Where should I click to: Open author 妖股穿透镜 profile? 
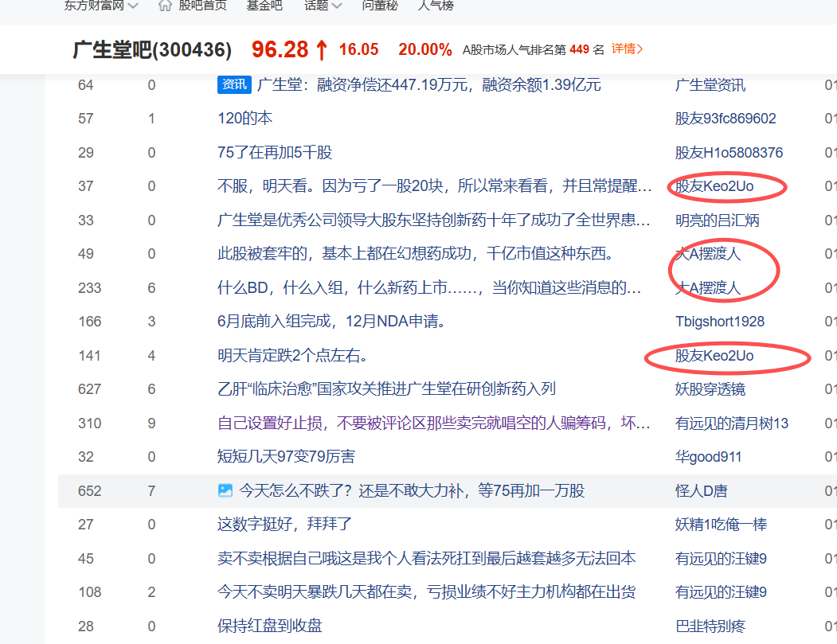[710, 389]
